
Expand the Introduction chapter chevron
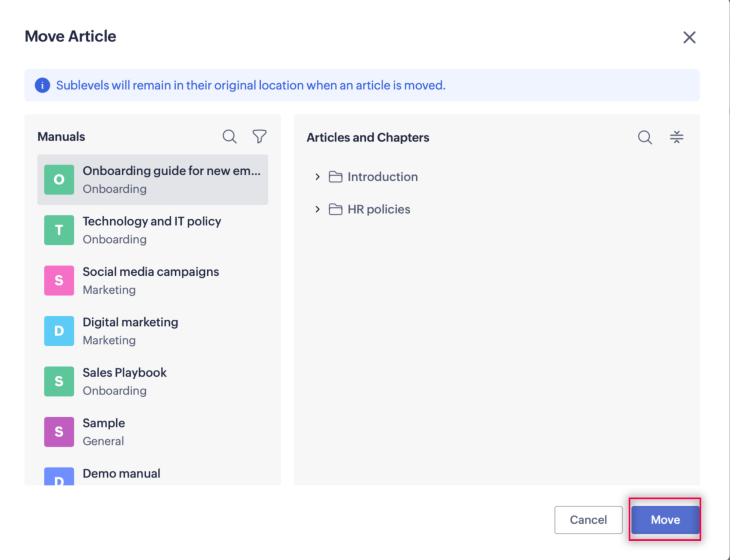pos(317,177)
